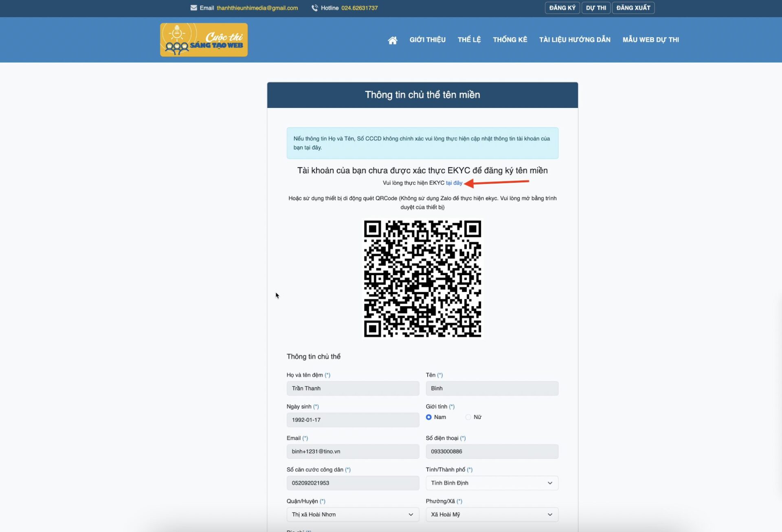Screen dimensions: 782x532
Task: Open the THỂ LỆ menu item
Action: click(x=469, y=39)
